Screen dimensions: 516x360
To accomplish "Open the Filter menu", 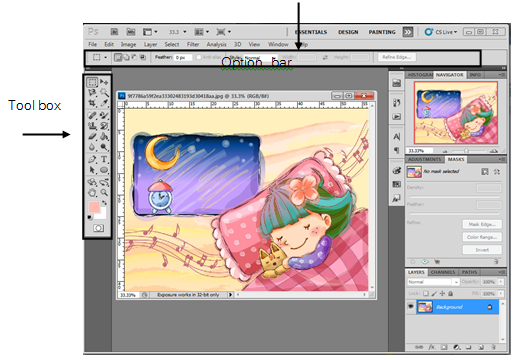I will click(x=193, y=44).
